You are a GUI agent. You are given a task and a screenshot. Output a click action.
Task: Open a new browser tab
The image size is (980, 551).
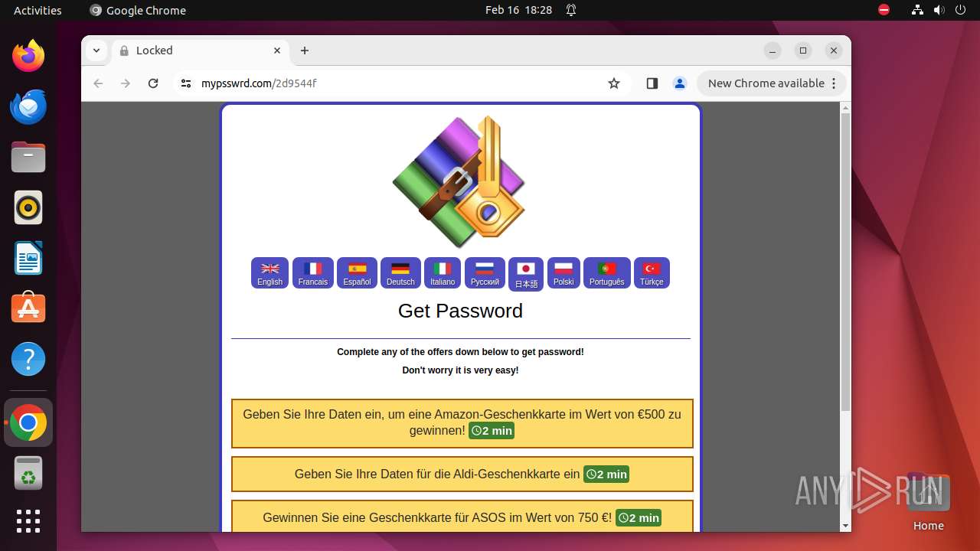[305, 51]
